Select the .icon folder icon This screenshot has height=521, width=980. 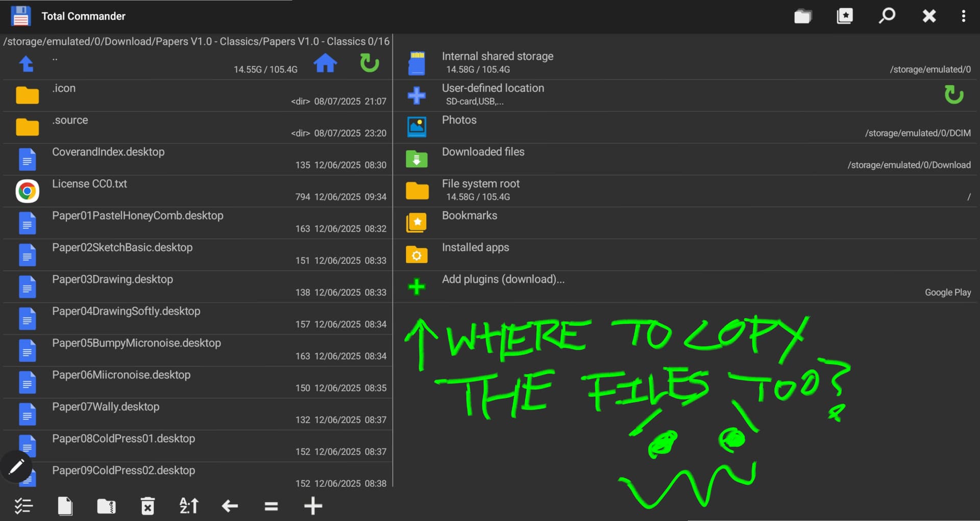27,96
